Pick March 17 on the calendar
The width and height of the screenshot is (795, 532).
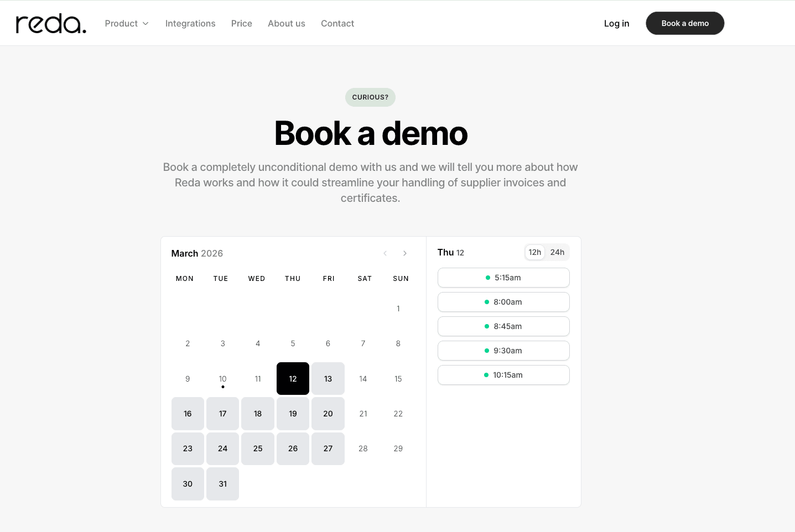(223, 414)
